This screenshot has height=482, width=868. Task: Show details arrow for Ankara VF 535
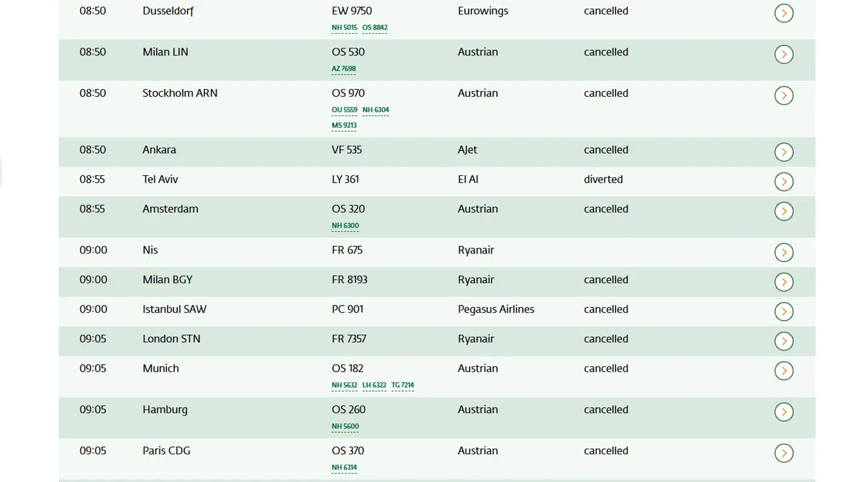[x=784, y=152]
